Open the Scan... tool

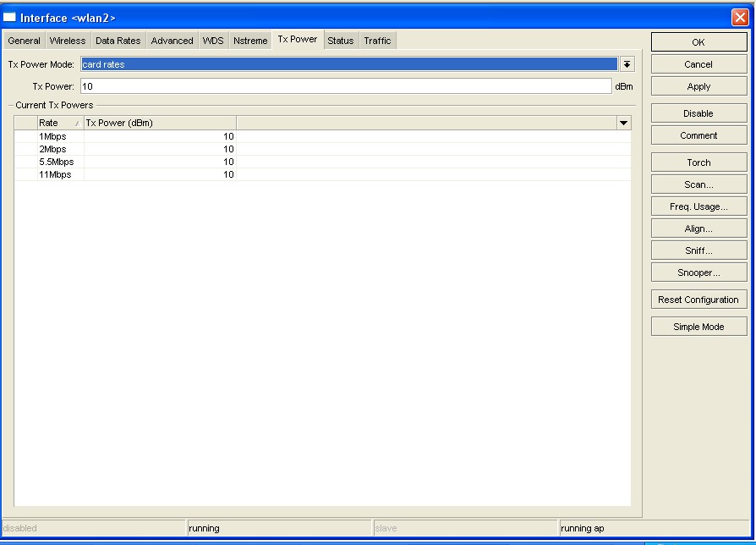click(698, 184)
